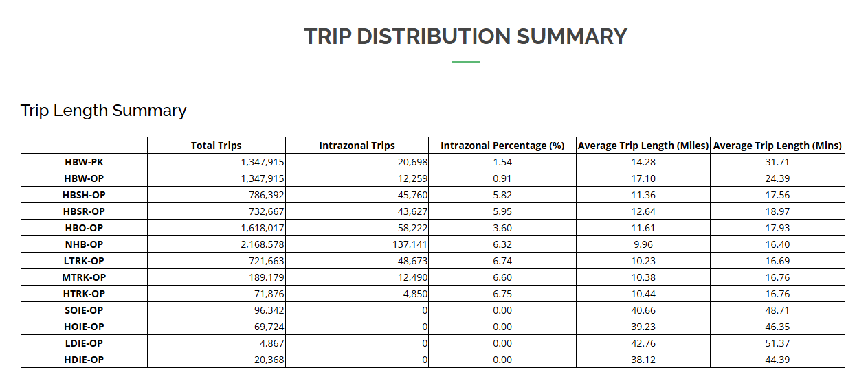This screenshot has height=383, width=868.
Task: Select the HDIE-OP row label
Action: click(84, 360)
